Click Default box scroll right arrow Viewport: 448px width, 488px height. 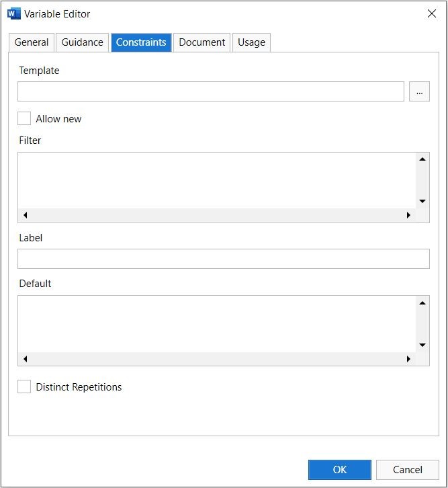408,360
